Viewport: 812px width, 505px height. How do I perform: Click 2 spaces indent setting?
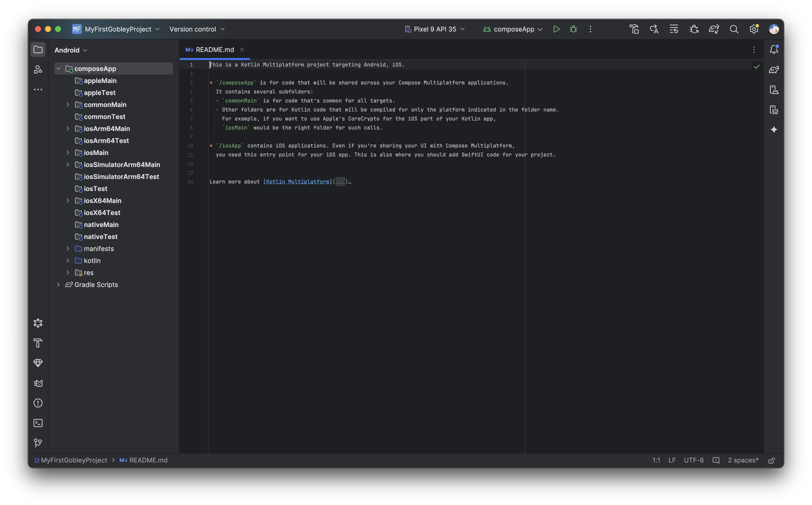coord(743,460)
